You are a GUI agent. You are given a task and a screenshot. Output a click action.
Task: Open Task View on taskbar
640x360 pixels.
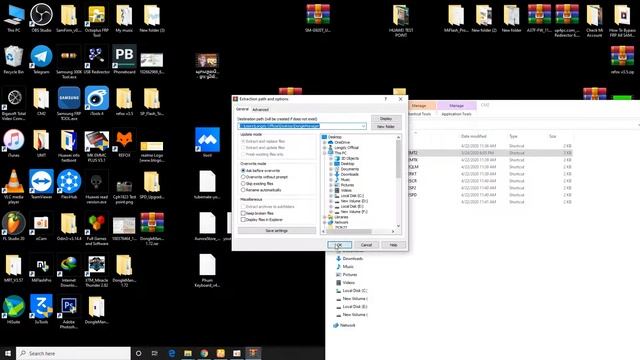click(155, 353)
